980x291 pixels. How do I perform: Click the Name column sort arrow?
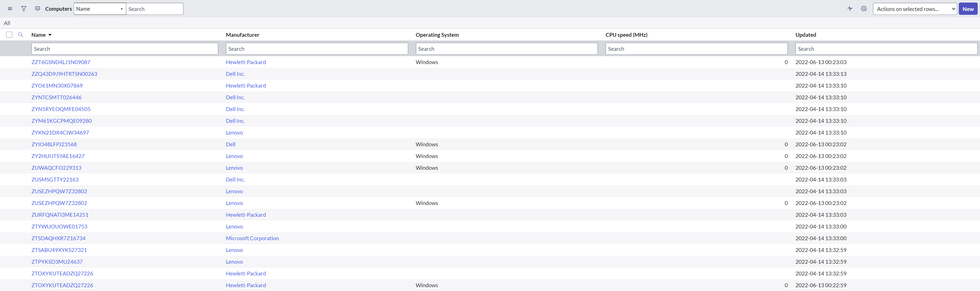click(50, 35)
